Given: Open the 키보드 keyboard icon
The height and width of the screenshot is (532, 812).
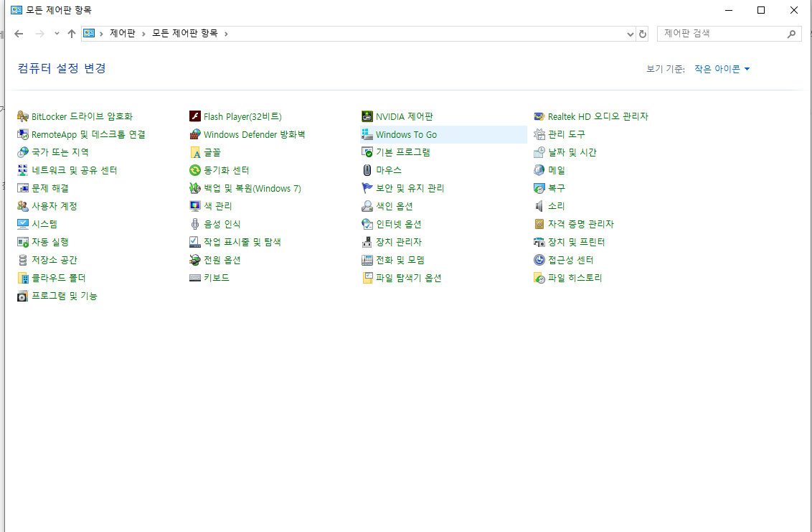Looking at the screenshot, I should pyautogui.click(x=194, y=278).
